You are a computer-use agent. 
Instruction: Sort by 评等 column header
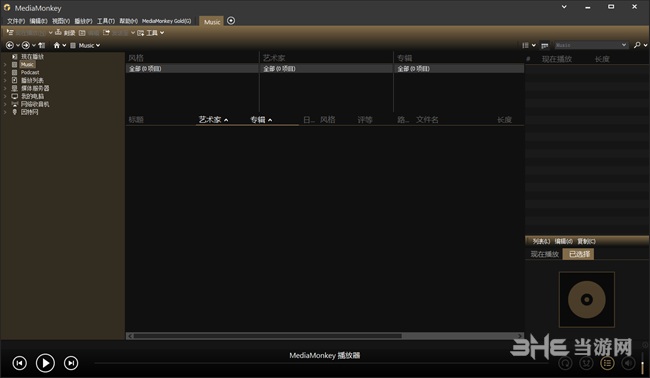(365, 120)
